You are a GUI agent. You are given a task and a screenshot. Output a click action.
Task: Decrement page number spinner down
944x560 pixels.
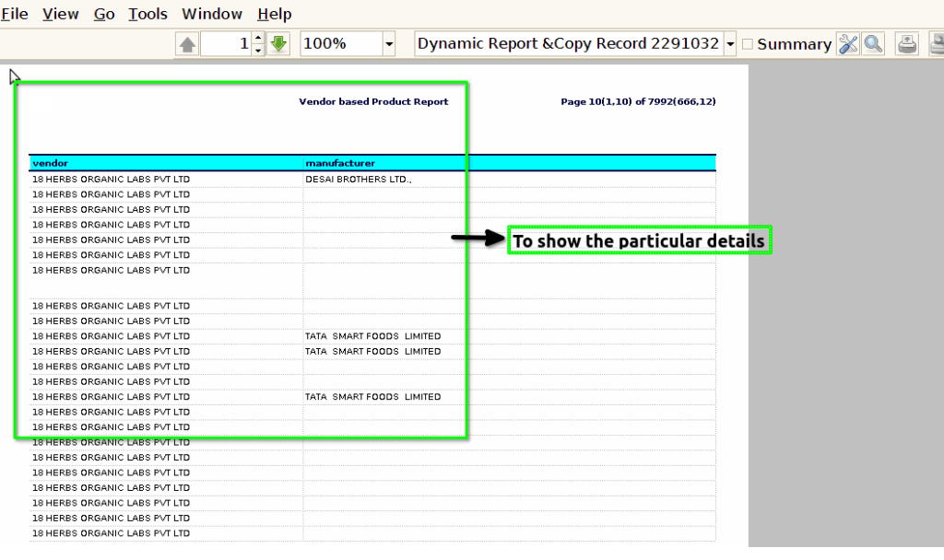coord(258,50)
